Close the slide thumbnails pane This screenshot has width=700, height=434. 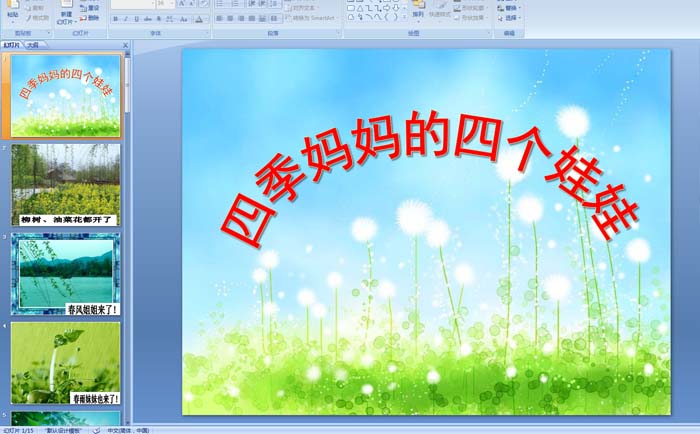(x=125, y=45)
